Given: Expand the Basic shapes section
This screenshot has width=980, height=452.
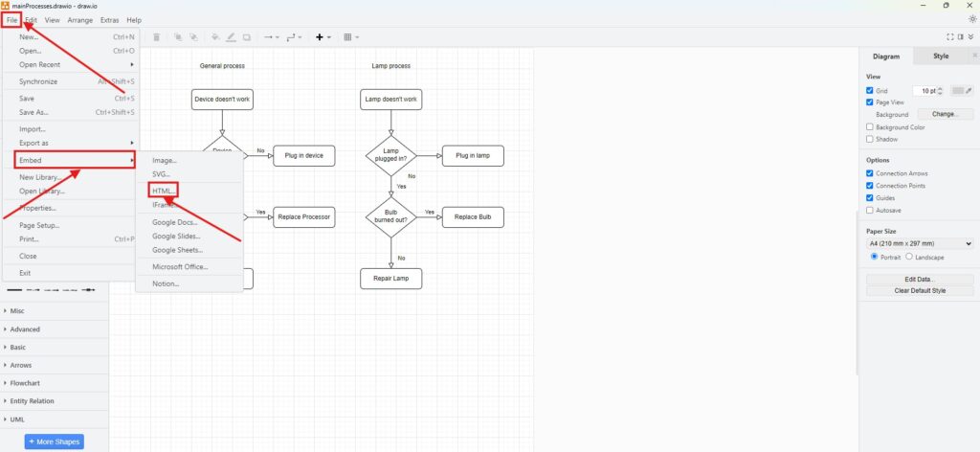Looking at the screenshot, I should (x=55, y=347).
